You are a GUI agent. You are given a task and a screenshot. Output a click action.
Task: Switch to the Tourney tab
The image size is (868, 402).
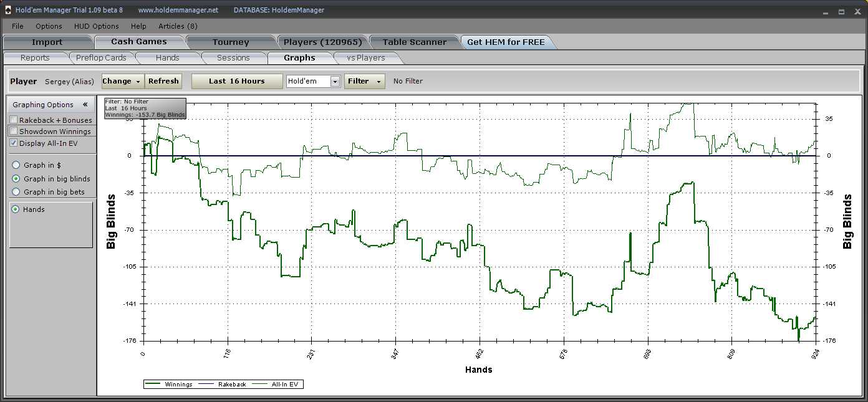[231, 42]
